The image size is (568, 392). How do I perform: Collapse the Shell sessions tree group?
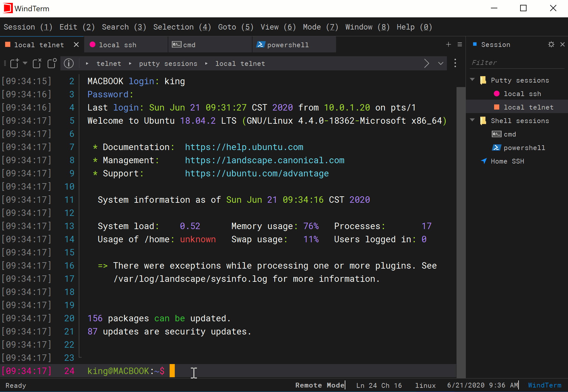472,120
